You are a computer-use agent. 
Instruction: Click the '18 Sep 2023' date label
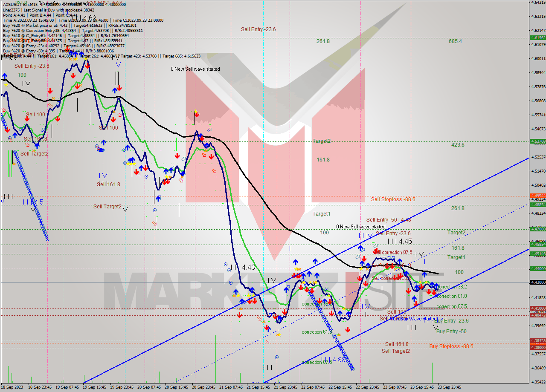(12, 387)
